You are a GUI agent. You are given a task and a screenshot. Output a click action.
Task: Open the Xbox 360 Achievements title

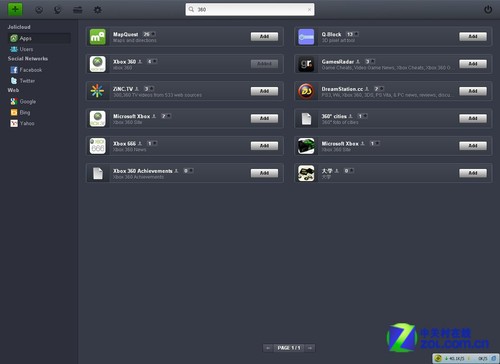coord(143,171)
